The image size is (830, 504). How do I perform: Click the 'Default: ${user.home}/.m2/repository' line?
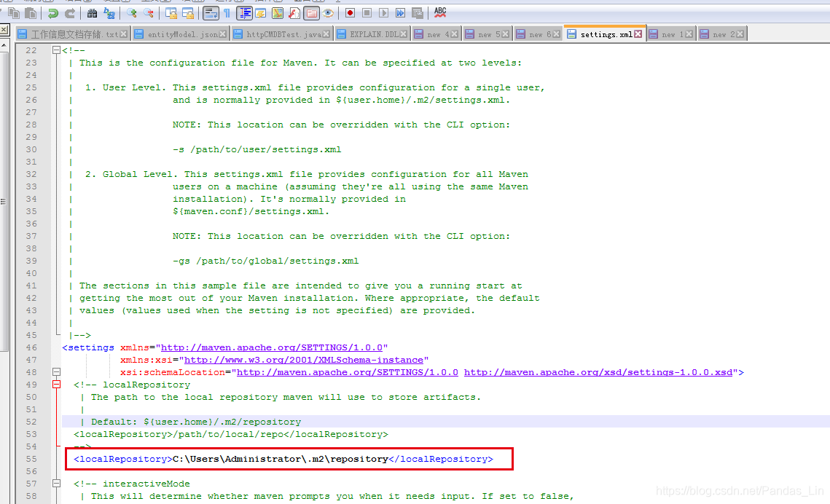tap(196, 422)
